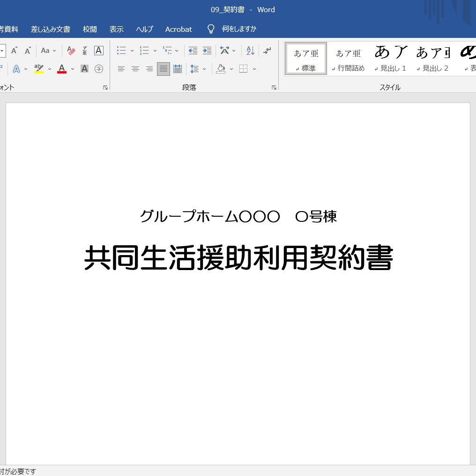Screen dimensions: 476x476
Task: Align text to the left
Action: coord(121,69)
